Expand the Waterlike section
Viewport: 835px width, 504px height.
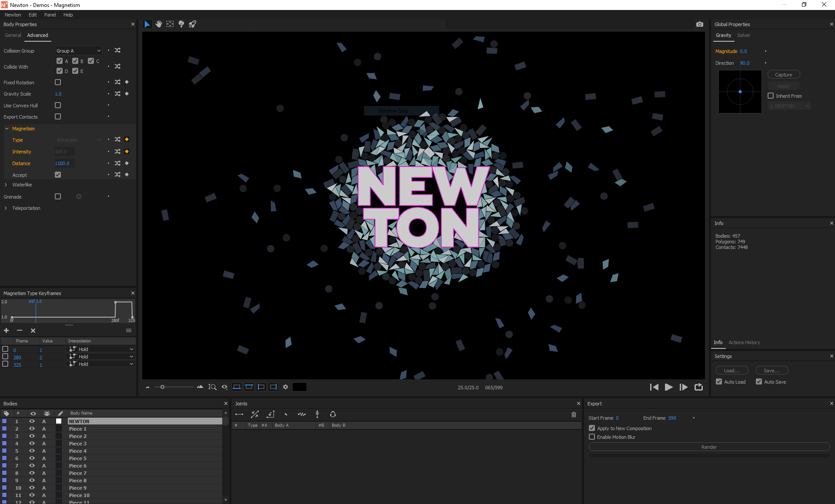6,185
